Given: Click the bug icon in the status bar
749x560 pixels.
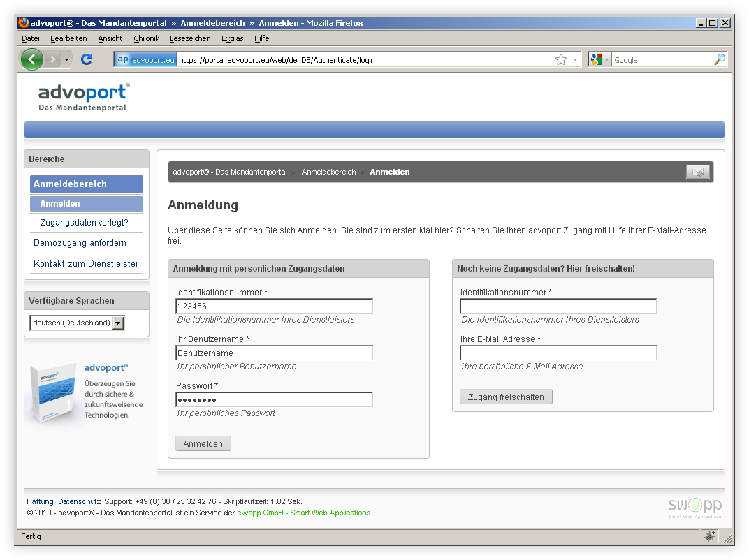Looking at the screenshot, I should click(711, 536).
